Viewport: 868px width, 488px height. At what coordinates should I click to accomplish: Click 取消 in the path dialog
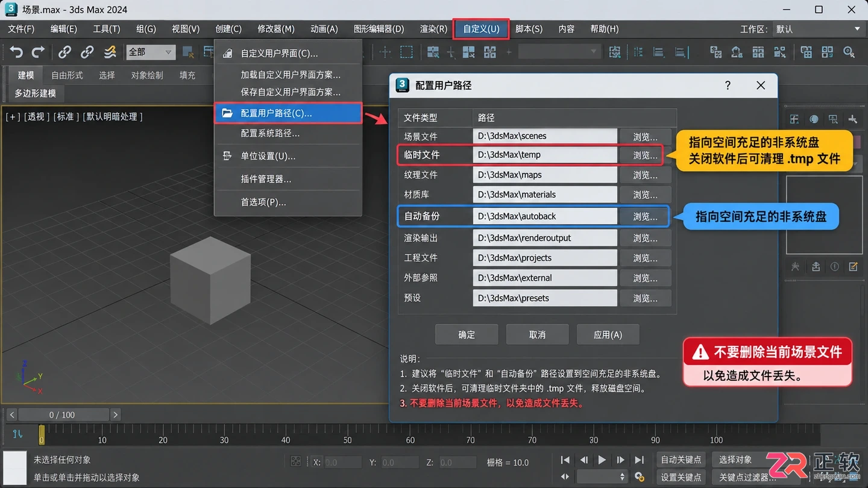pos(537,334)
